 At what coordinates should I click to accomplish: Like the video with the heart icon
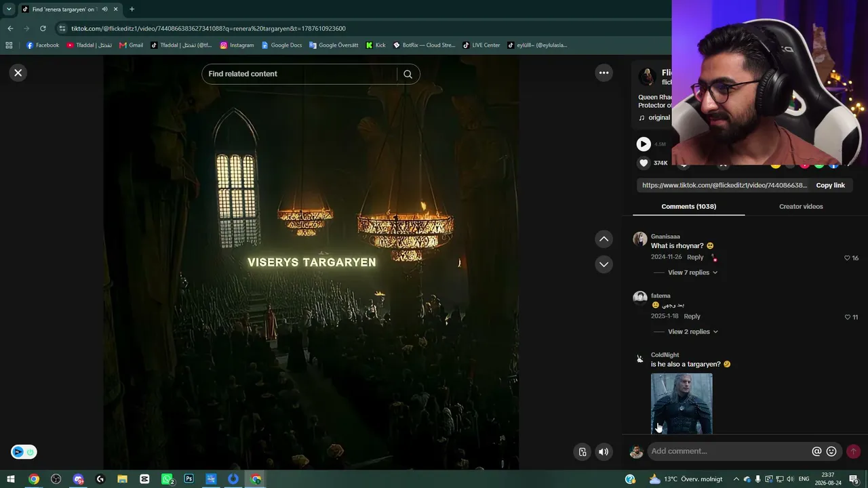coord(644,163)
